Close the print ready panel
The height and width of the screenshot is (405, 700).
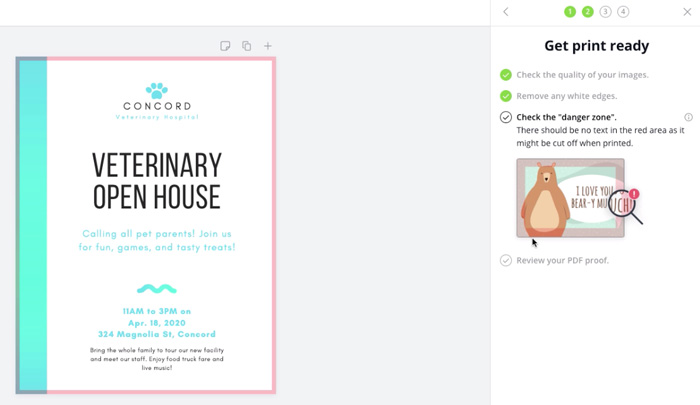[687, 12]
